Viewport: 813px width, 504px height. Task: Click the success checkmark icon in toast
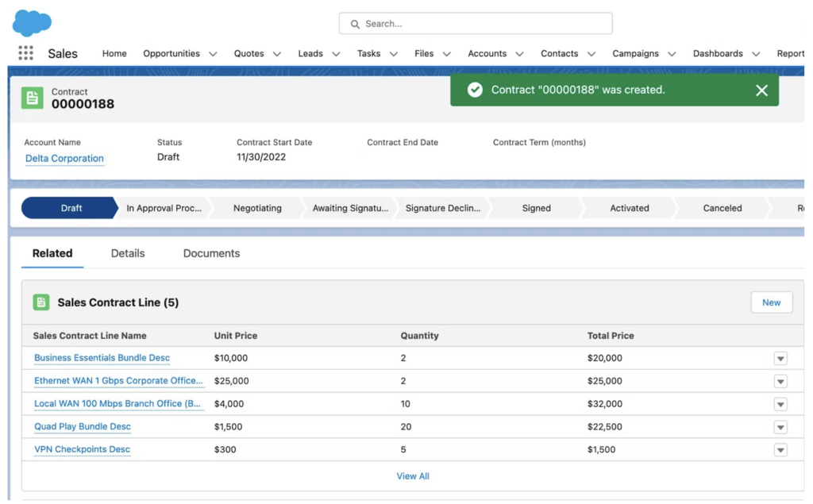point(475,90)
